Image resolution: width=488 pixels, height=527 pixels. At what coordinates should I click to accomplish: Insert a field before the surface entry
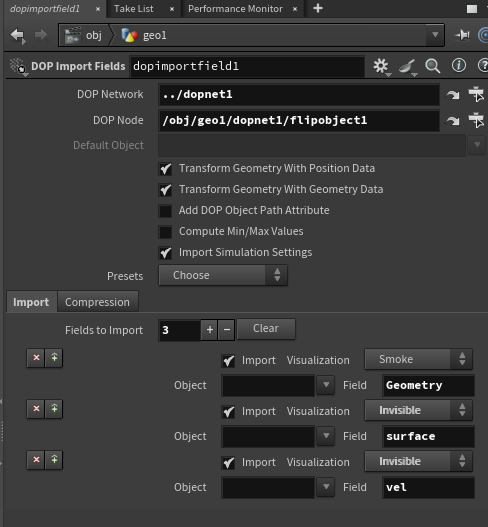(x=54, y=409)
